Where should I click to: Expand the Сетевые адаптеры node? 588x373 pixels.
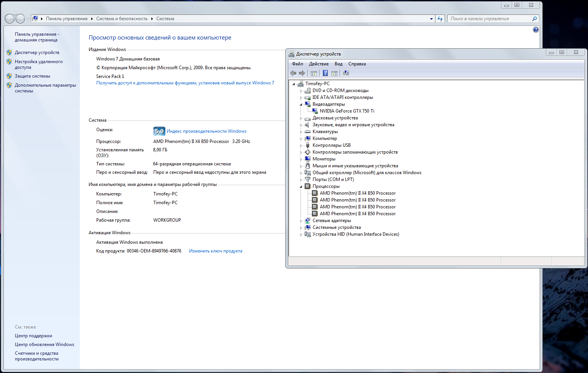pos(301,221)
